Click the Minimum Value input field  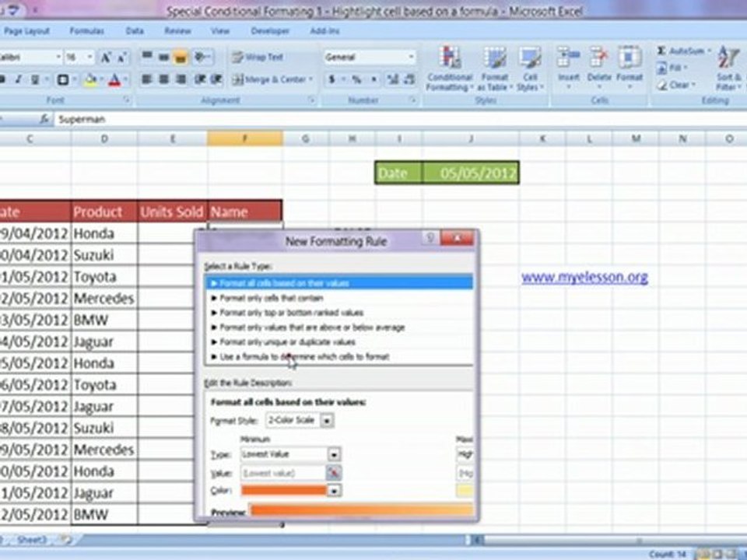tap(283, 473)
